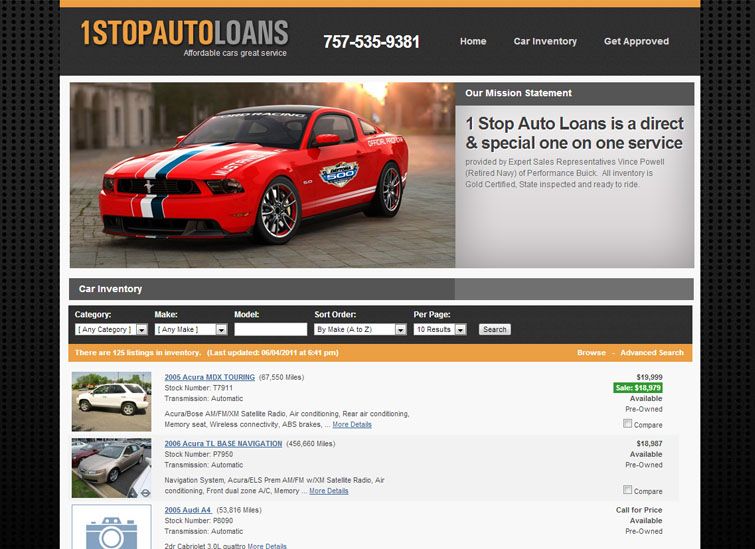Click the red Mustang banner image
The width and height of the screenshot is (755, 549).
coord(262,175)
